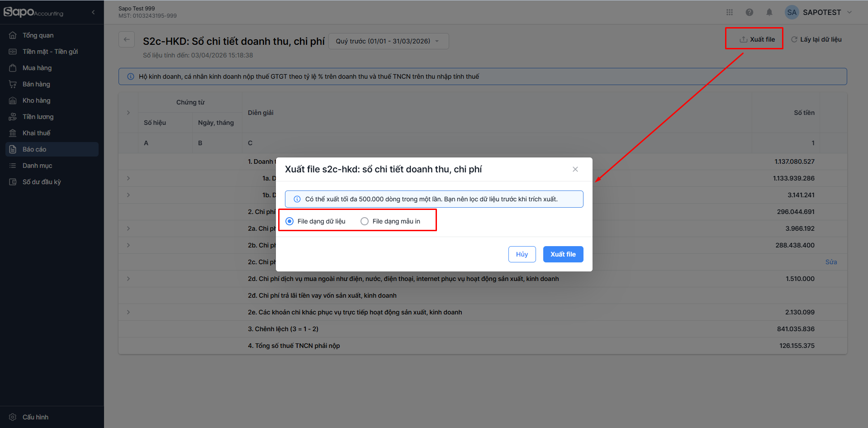
Task: Collapse the sidebar with the chevron icon
Action: pos(93,12)
